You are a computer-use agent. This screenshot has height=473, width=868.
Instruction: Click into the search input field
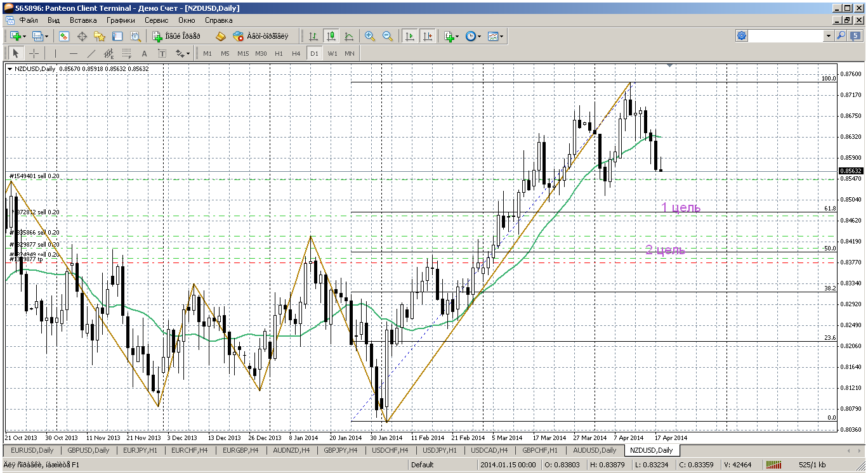coord(787,36)
